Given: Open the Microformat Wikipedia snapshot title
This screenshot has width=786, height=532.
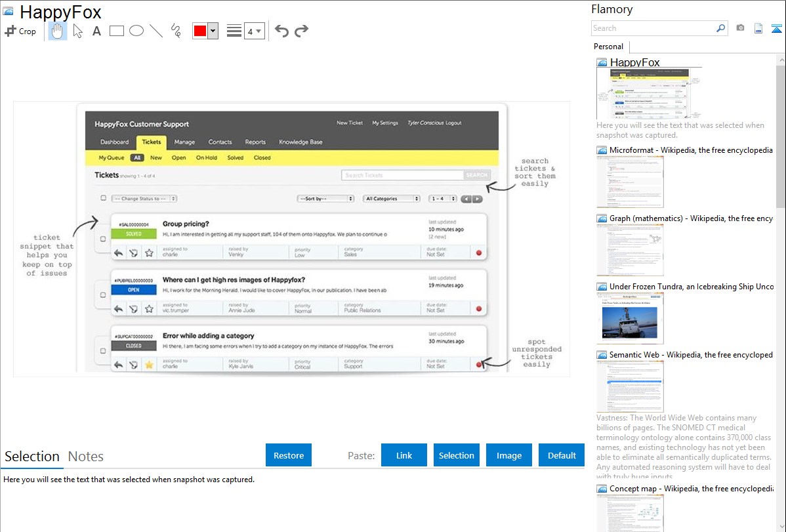Looking at the screenshot, I should coord(691,150).
